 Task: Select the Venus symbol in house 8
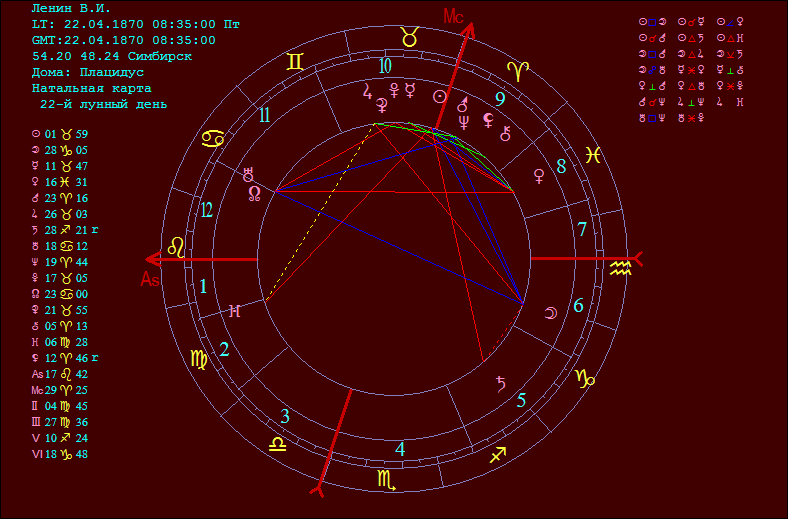pos(540,175)
